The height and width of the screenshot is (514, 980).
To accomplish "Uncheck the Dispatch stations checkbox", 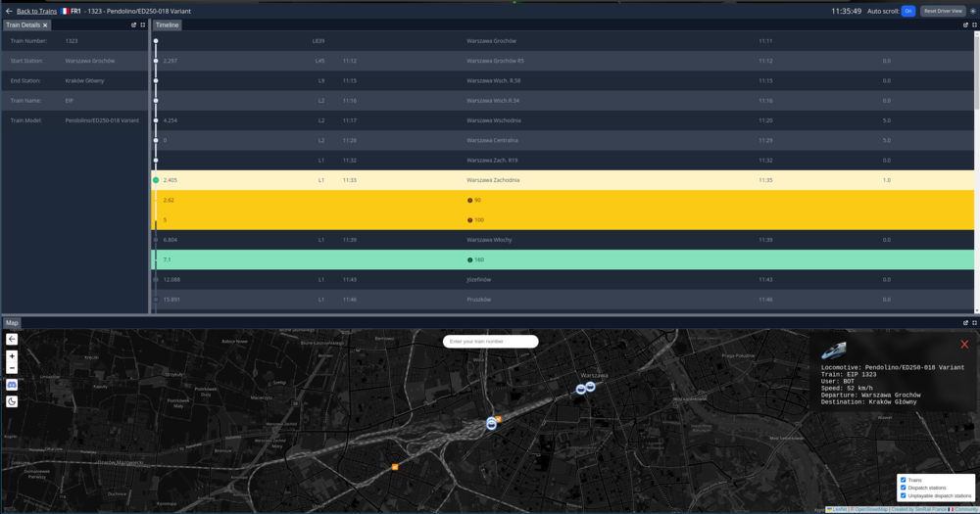I will coord(903,488).
